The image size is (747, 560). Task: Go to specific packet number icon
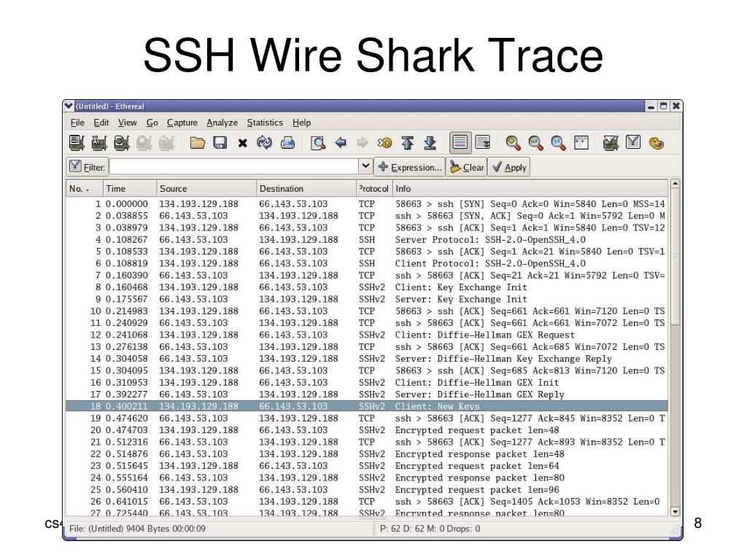[x=384, y=142]
